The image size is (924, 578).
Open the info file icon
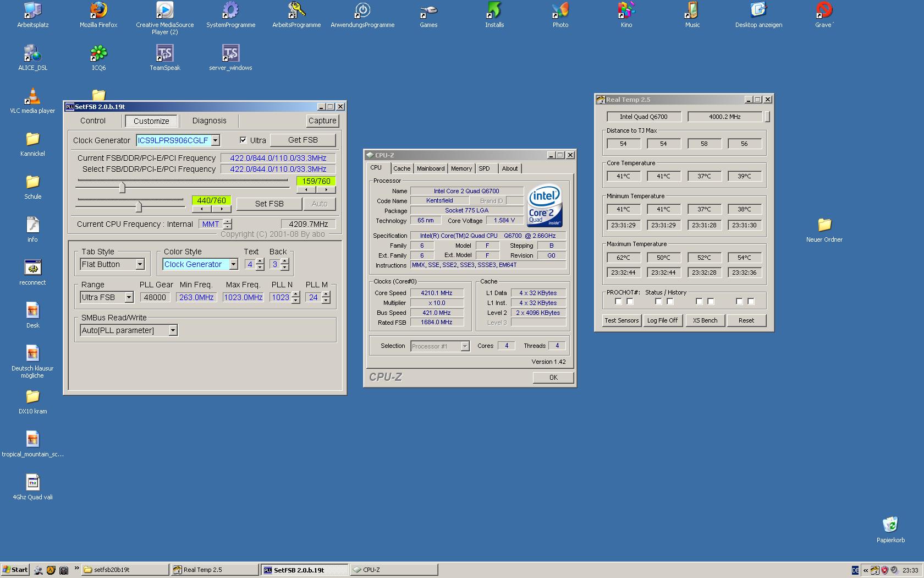click(32, 229)
